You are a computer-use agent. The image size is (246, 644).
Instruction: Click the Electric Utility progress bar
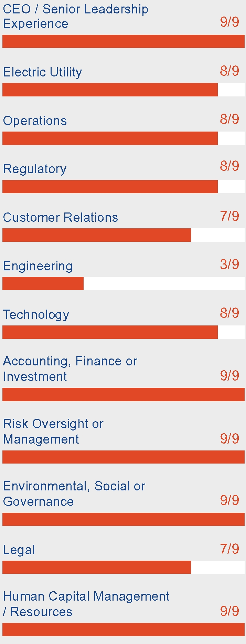[123, 90]
